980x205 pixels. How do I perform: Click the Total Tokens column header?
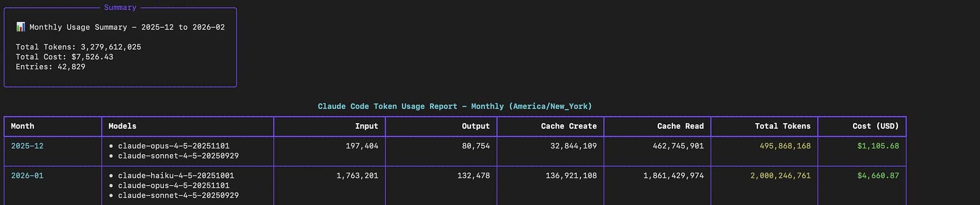[782, 126]
